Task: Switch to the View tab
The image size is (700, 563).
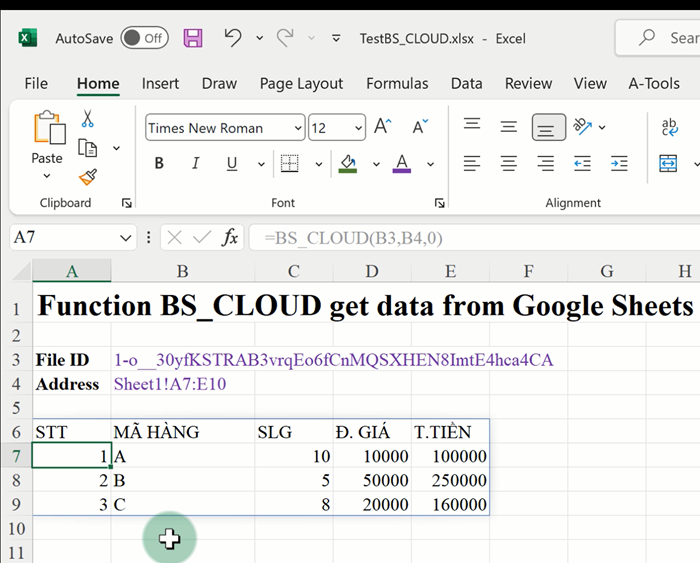Action: click(590, 83)
